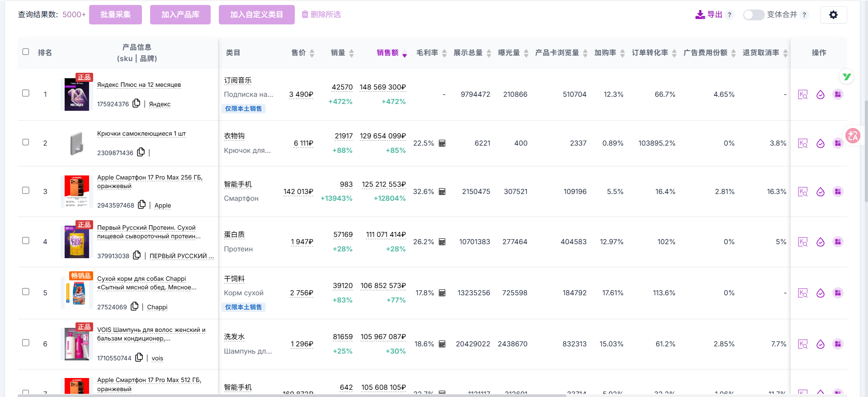Screen dimensions: 868x397
Task: Open the settings gear icon
Action: (x=833, y=15)
